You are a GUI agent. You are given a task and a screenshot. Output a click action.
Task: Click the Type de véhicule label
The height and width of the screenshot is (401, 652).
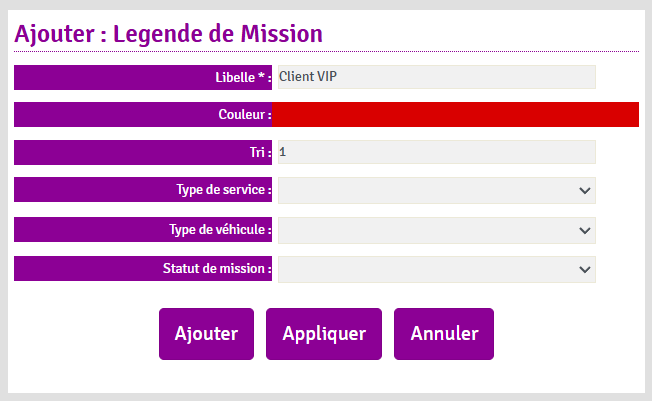(x=220, y=230)
